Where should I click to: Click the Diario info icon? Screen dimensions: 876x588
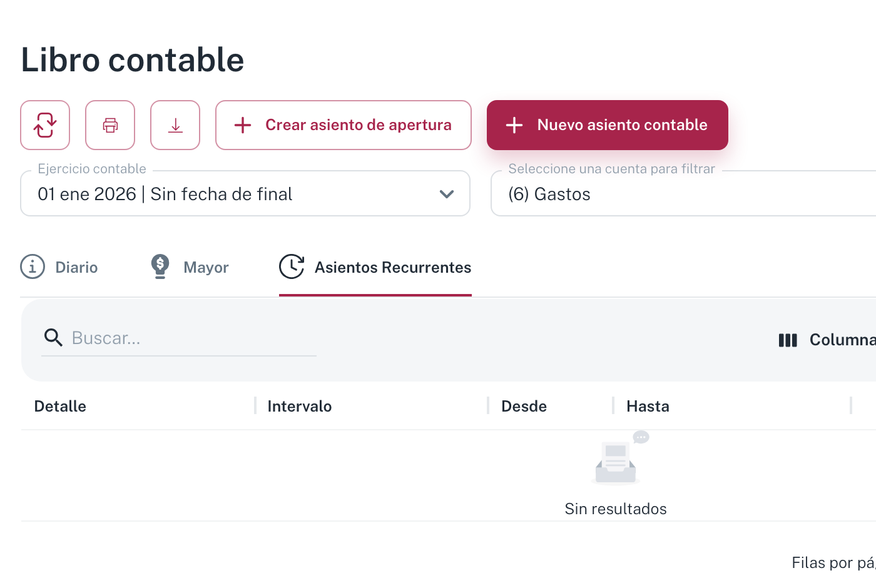point(33,266)
